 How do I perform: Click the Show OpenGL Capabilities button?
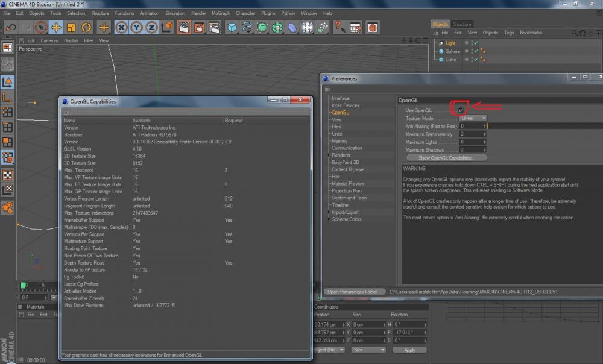tap(446, 158)
